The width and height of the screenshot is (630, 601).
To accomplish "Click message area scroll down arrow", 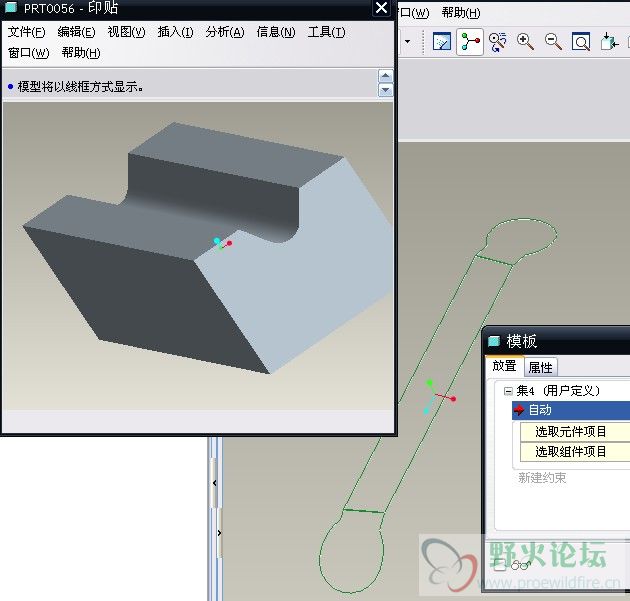I will tap(385, 90).
